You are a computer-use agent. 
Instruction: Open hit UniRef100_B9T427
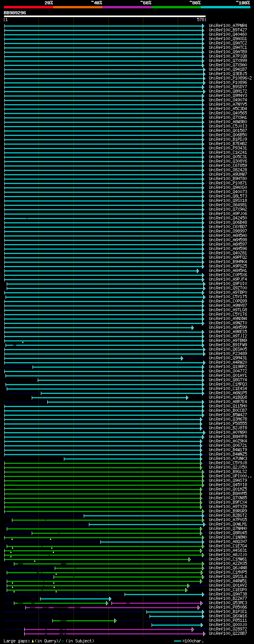[x=228, y=30]
